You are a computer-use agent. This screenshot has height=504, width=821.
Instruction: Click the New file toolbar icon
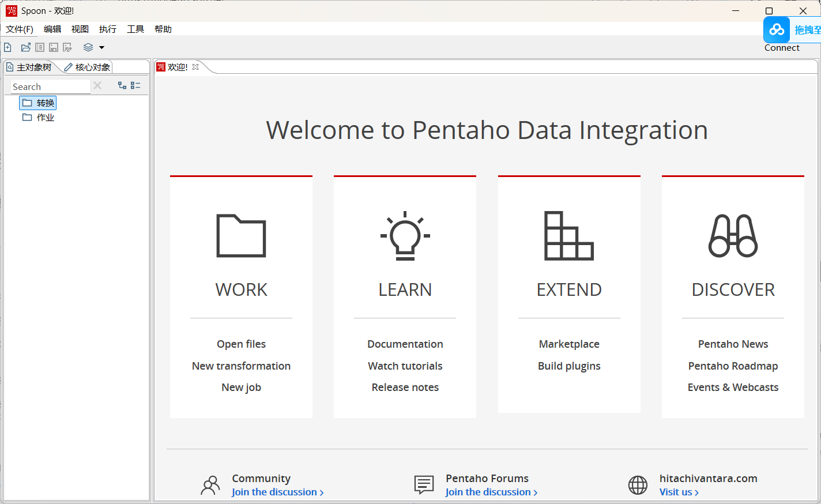[7, 47]
